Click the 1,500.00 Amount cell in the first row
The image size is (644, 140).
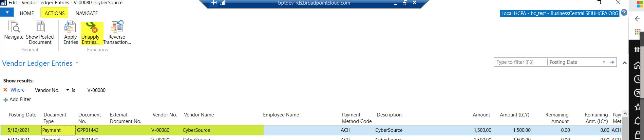coord(483,130)
